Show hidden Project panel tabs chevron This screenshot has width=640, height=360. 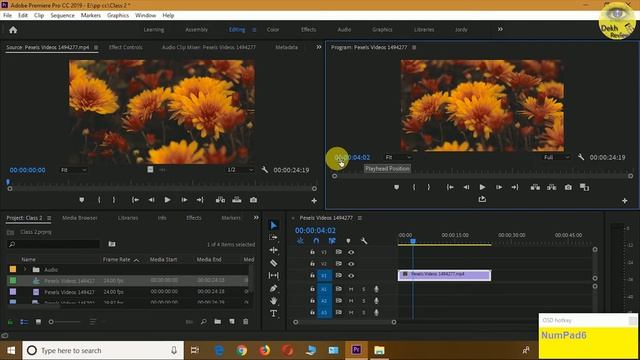click(x=256, y=218)
